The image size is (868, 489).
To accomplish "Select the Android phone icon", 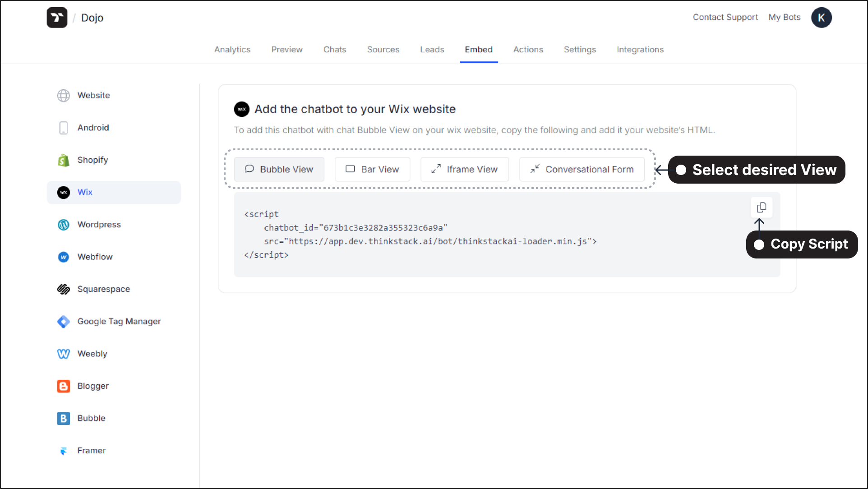I will (64, 128).
